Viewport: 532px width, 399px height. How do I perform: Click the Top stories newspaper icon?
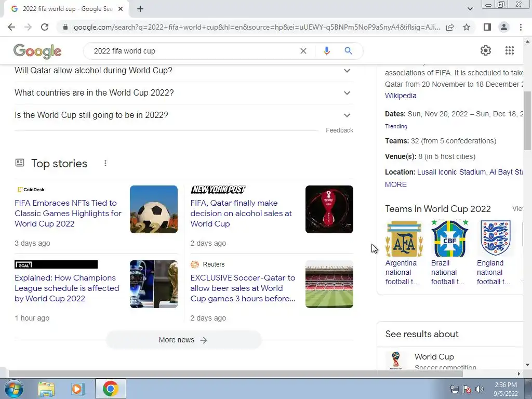click(x=20, y=163)
